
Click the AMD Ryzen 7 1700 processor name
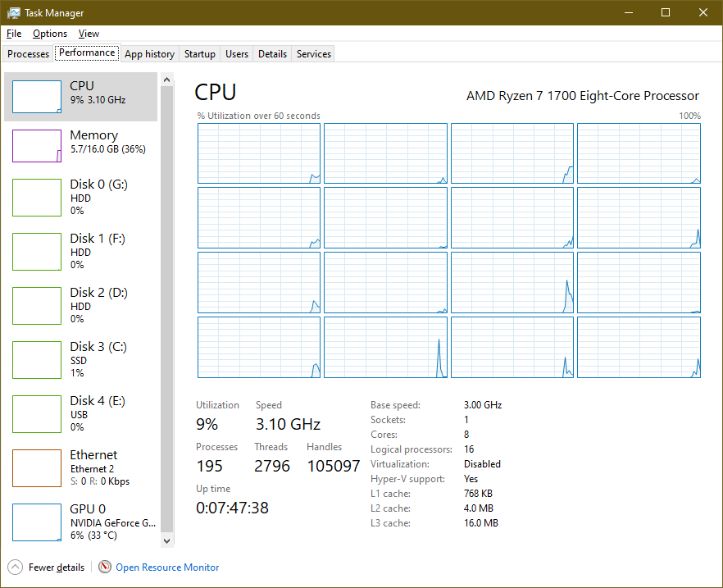583,95
